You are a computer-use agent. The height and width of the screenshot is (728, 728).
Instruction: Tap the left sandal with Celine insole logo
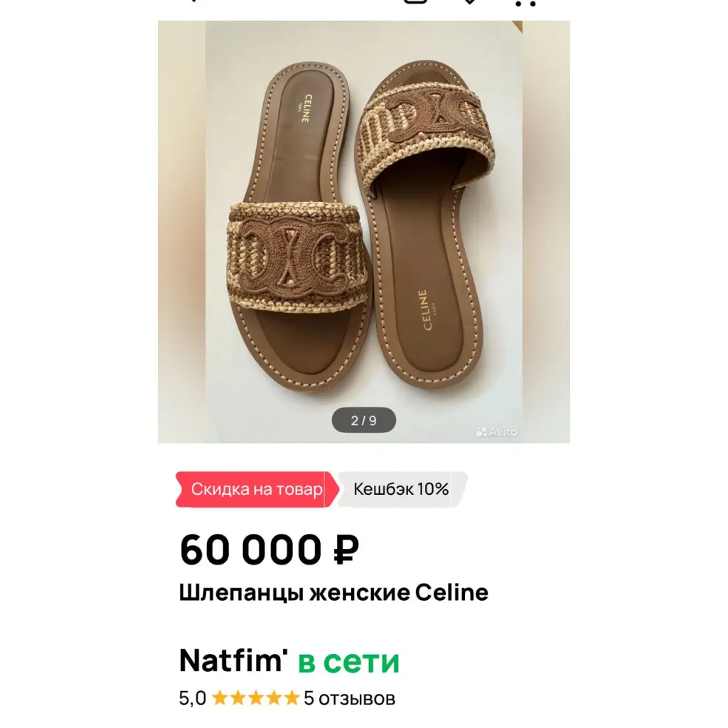pyautogui.click(x=299, y=227)
